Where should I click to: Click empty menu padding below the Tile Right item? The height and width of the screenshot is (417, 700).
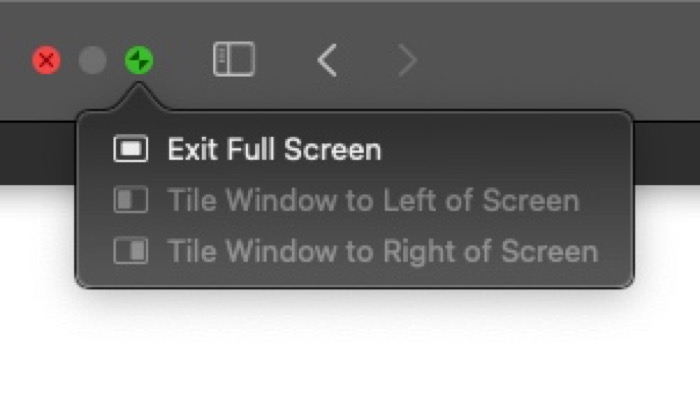[350, 277]
